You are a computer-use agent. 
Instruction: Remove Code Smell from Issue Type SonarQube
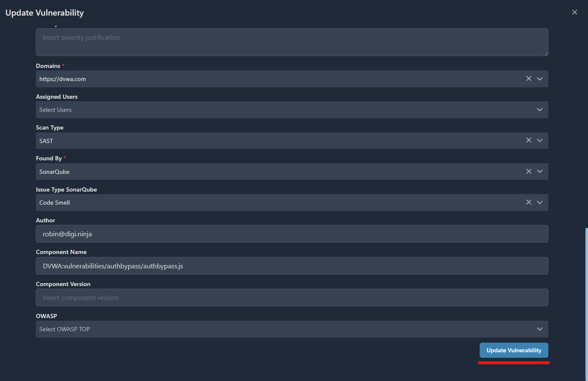click(x=529, y=202)
